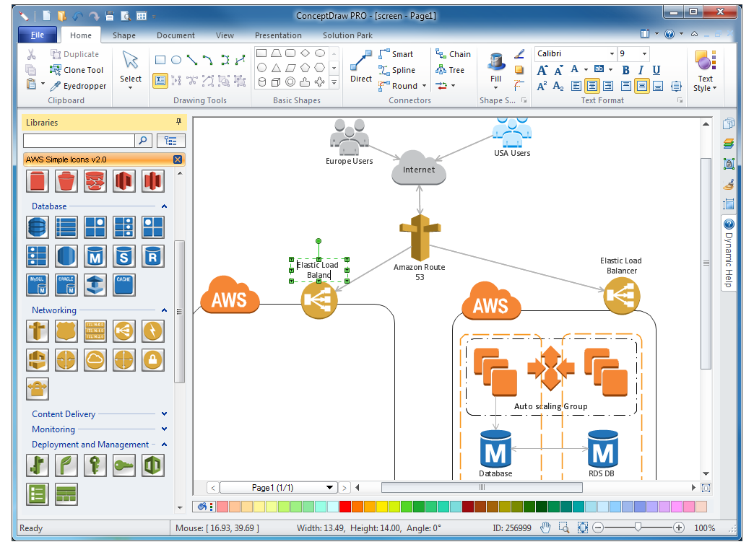Viewport: 754px width, 560px height.
Task: Select the load balancer icon in Networking
Action: [x=124, y=331]
